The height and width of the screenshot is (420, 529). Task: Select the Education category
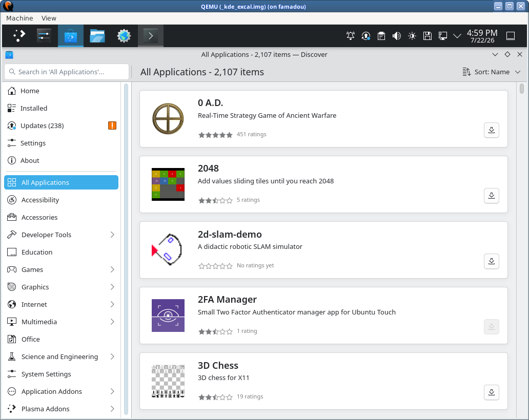61,252
